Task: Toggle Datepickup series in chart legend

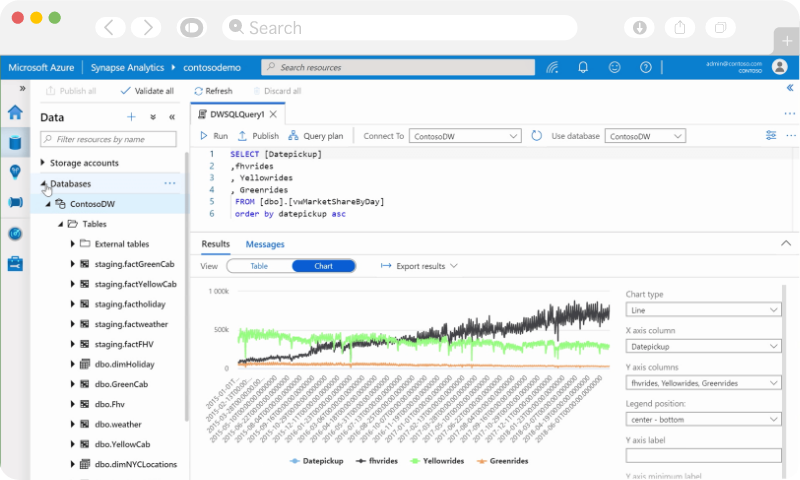Action: tap(317, 461)
